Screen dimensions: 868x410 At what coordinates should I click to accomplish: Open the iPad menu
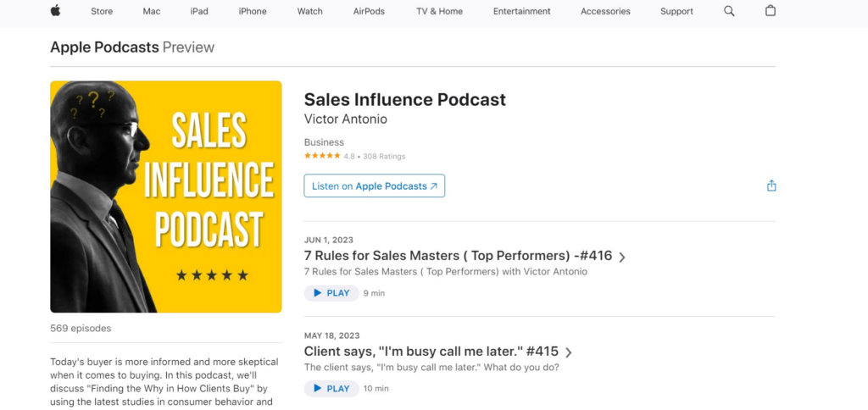coord(199,11)
